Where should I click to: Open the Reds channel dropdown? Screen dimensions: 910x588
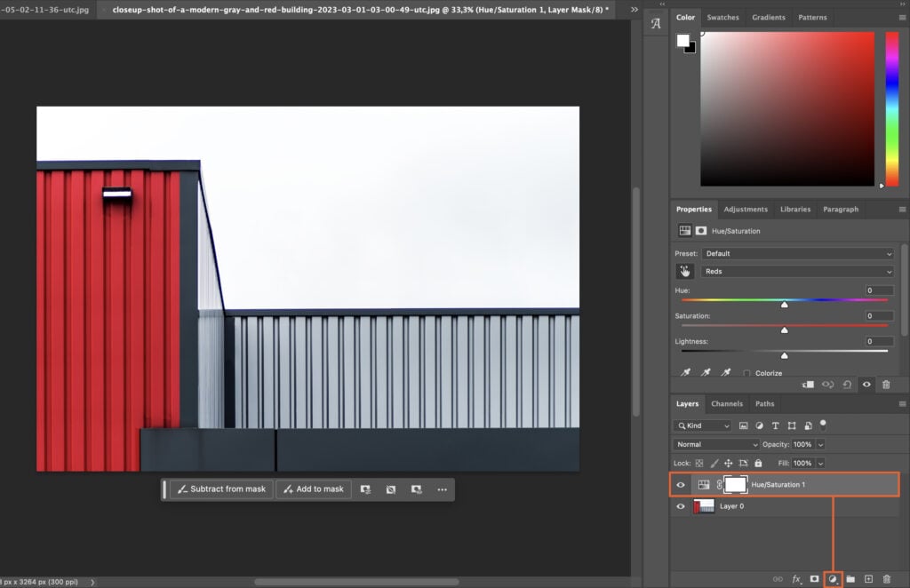tap(797, 271)
